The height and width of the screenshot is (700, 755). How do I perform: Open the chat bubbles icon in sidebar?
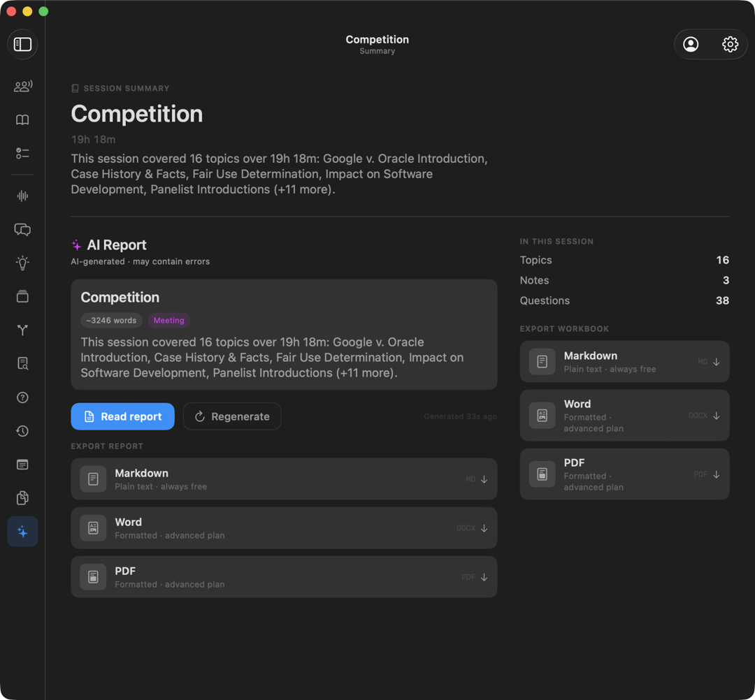pyautogui.click(x=22, y=229)
